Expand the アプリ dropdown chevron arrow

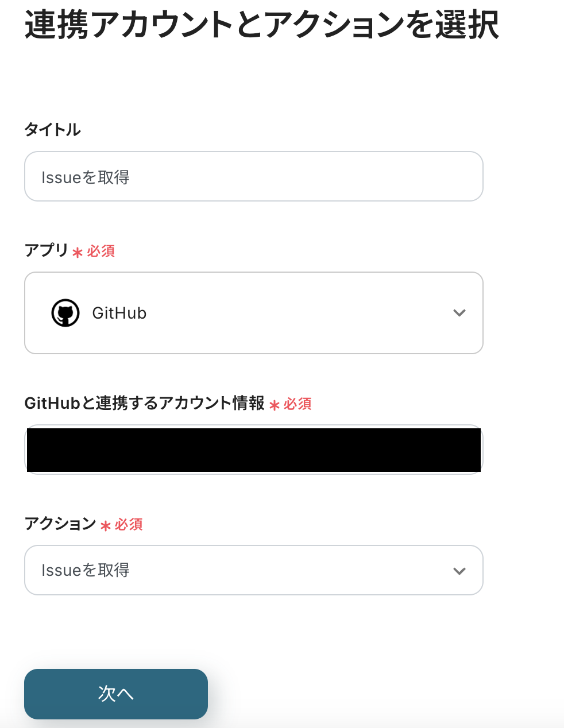(459, 313)
